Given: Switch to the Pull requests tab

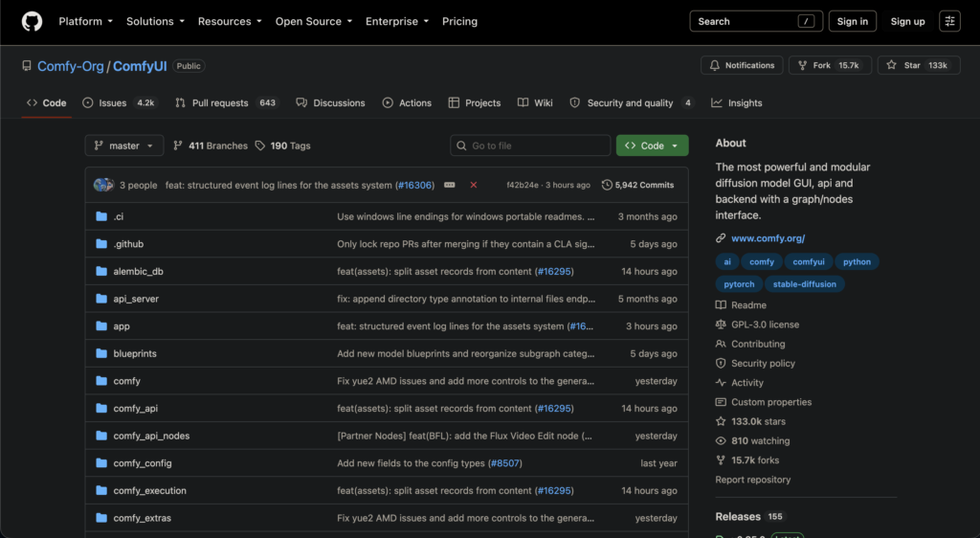Looking at the screenshot, I should 226,103.
